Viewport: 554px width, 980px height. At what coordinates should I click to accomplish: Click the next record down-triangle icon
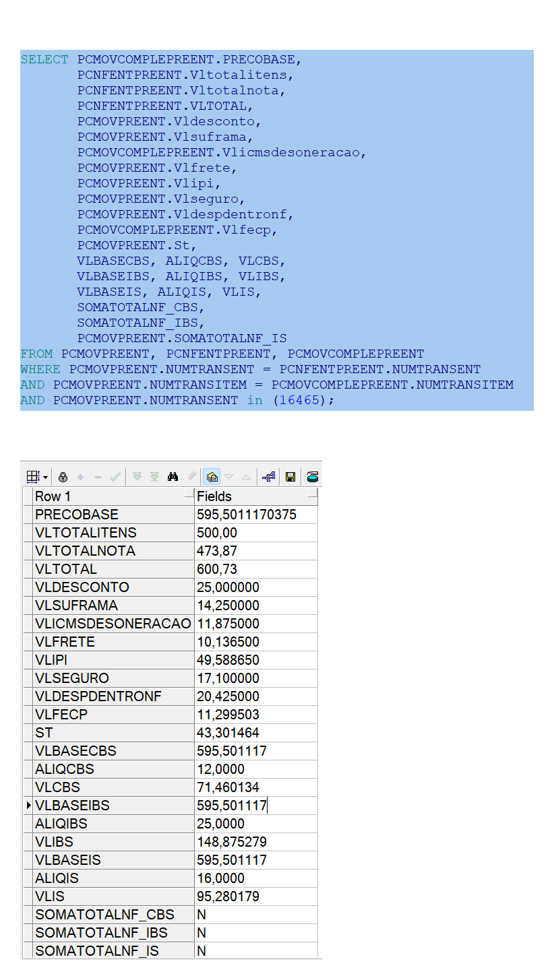pos(229,477)
